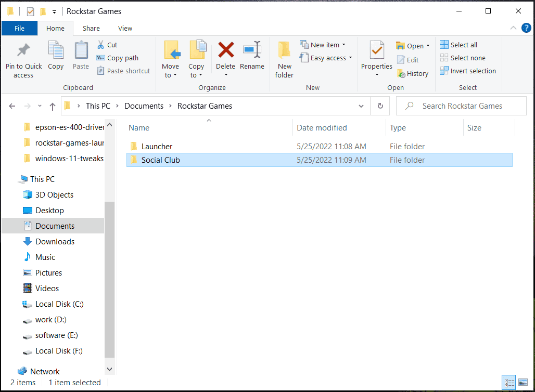Click This PC in address breadcrumb
535x392 pixels.
(x=98, y=106)
